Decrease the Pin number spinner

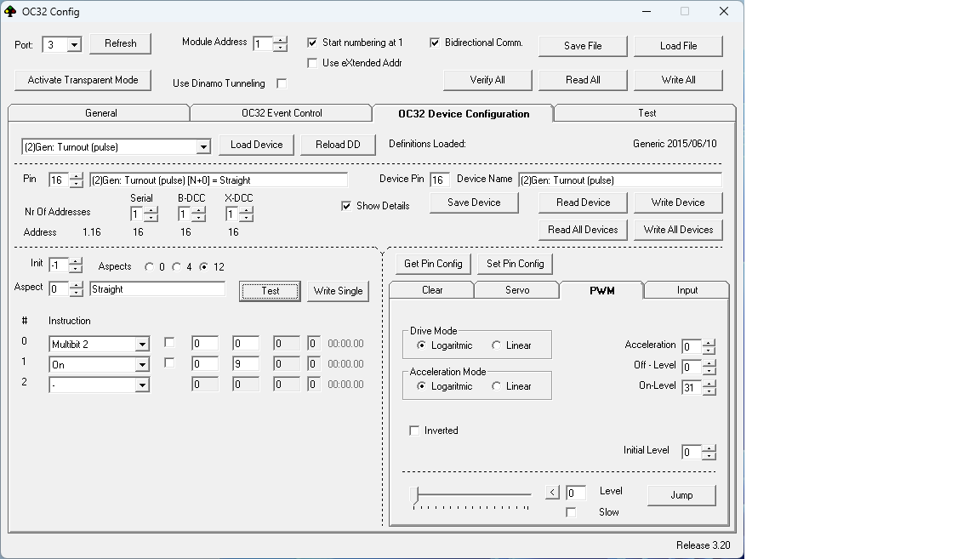[x=77, y=184]
